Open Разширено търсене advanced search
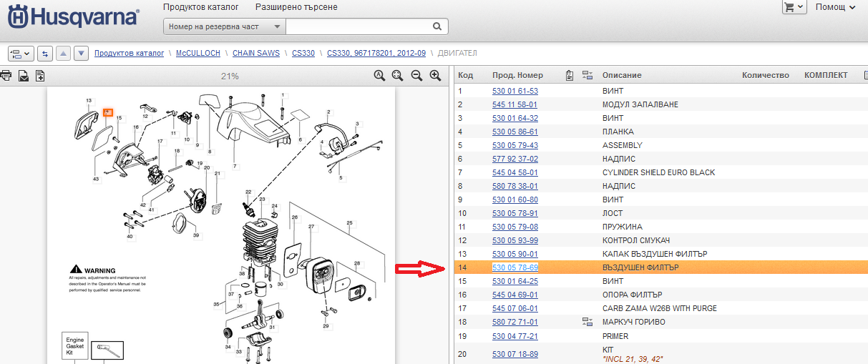 click(296, 7)
